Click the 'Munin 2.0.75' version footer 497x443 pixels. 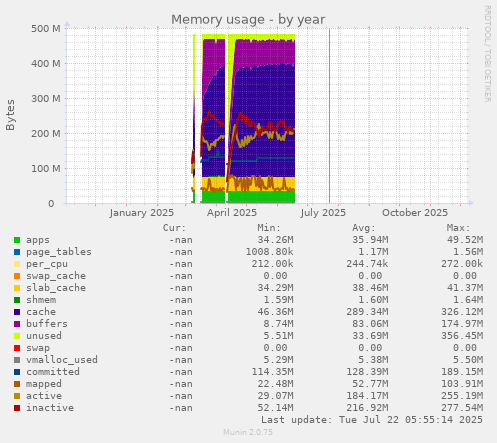(x=248, y=432)
